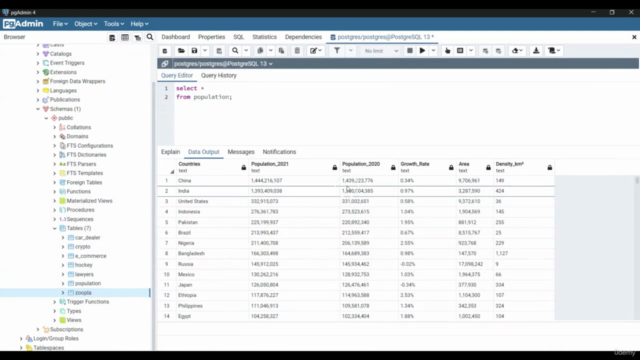This screenshot has width=640, height=360.
Task: Collapse the Schemas (1) tree node
Action: pos(38,109)
